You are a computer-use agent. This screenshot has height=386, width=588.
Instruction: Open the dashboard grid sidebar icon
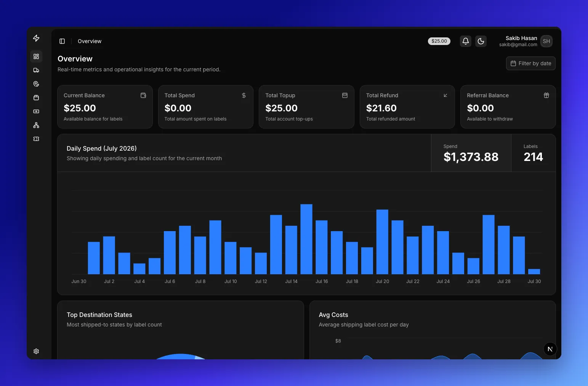(x=36, y=56)
